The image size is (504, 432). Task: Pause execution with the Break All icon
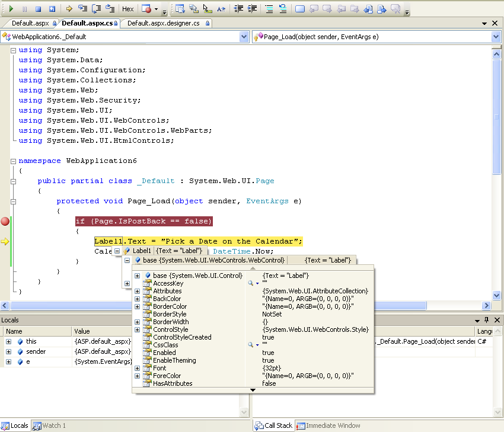click(24, 9)
